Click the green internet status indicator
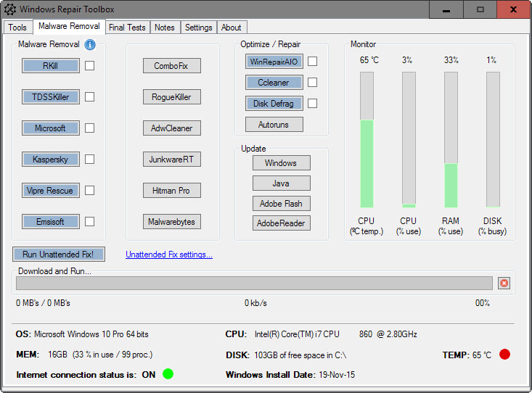532x393 pixels. [x=168, y=373]
